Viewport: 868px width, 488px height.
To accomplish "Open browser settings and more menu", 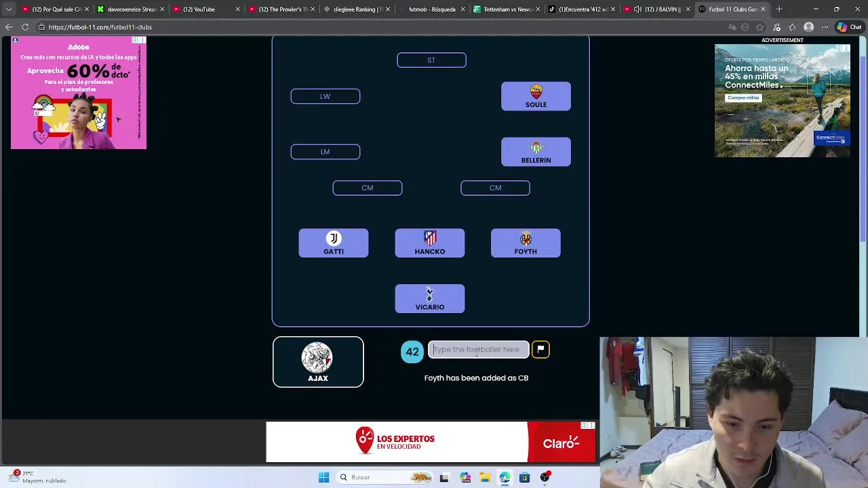I will (x=825, y=27).
